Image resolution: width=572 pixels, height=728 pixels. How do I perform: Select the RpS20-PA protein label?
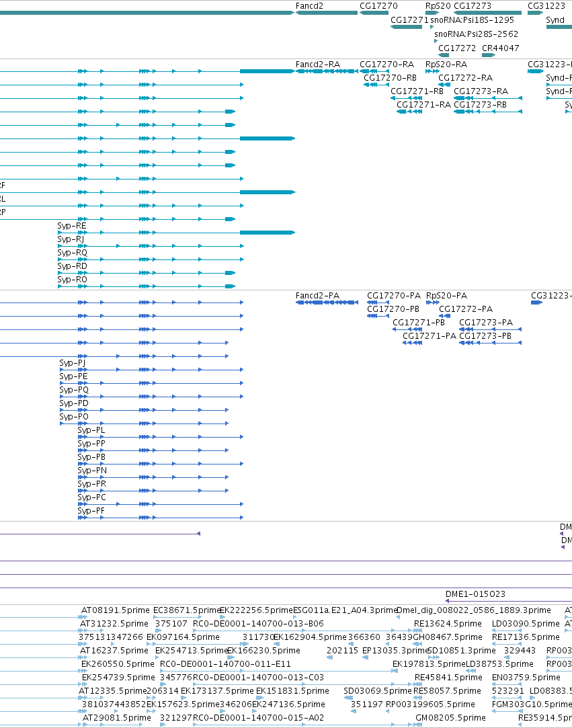446,296
